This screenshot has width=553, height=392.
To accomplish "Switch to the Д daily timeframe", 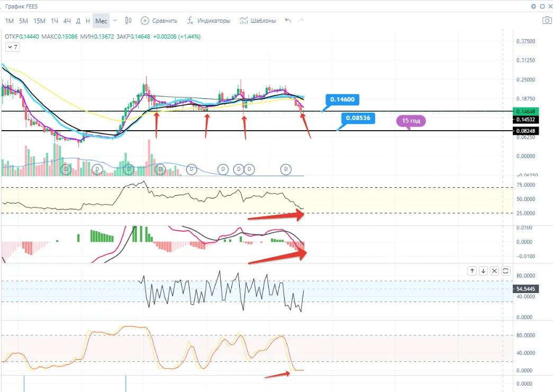I will coord(78,21).
